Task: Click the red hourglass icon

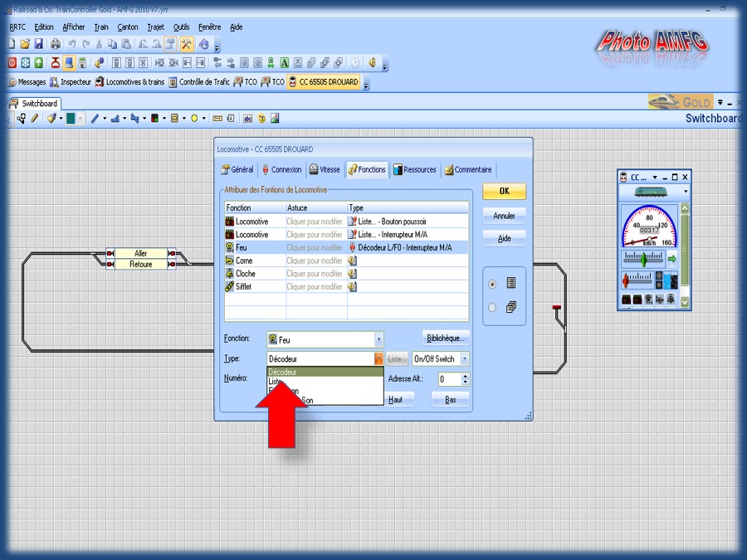Action: pos(56,62)
